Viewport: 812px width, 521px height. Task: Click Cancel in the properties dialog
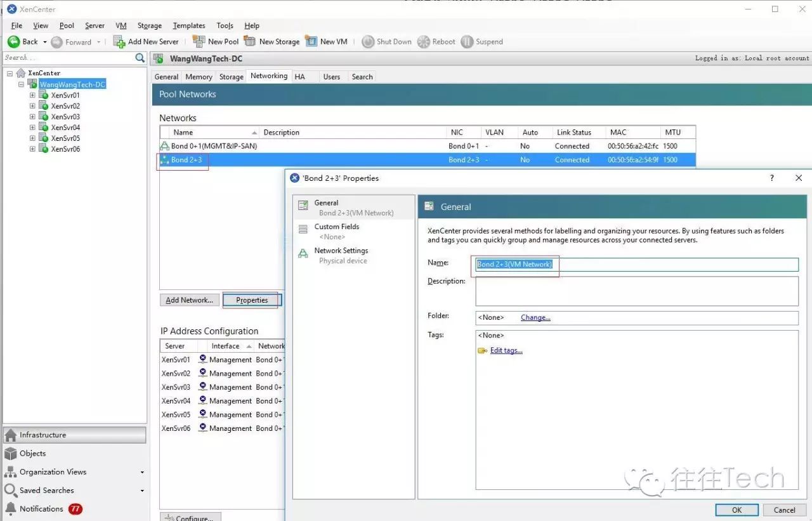(784, 510)
